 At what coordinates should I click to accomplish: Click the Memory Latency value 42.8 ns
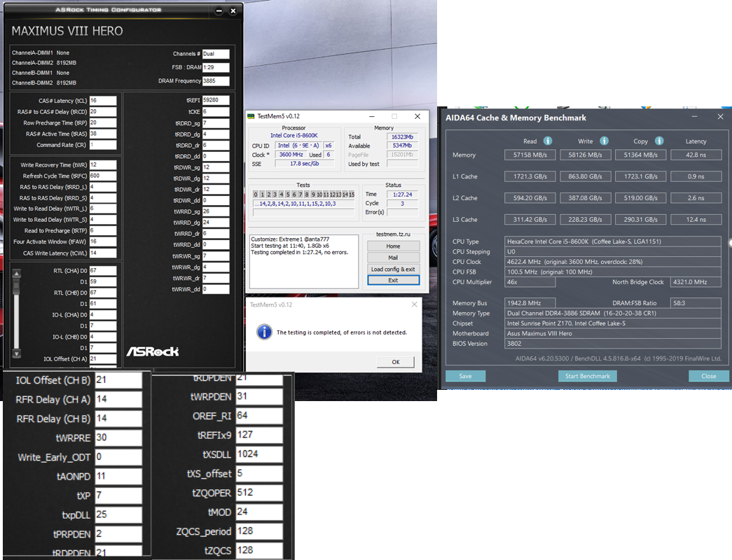coord(696,155)
